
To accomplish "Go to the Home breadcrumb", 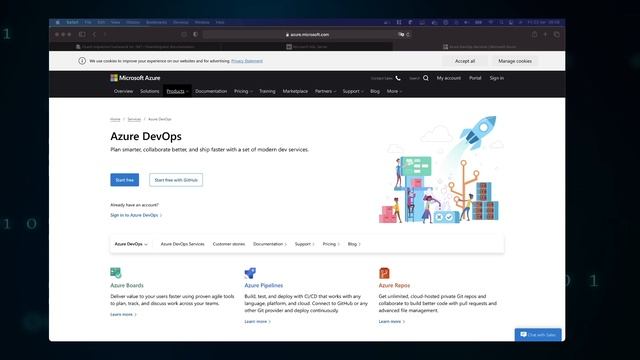I will pyautogui.click(x=115, y=119).
